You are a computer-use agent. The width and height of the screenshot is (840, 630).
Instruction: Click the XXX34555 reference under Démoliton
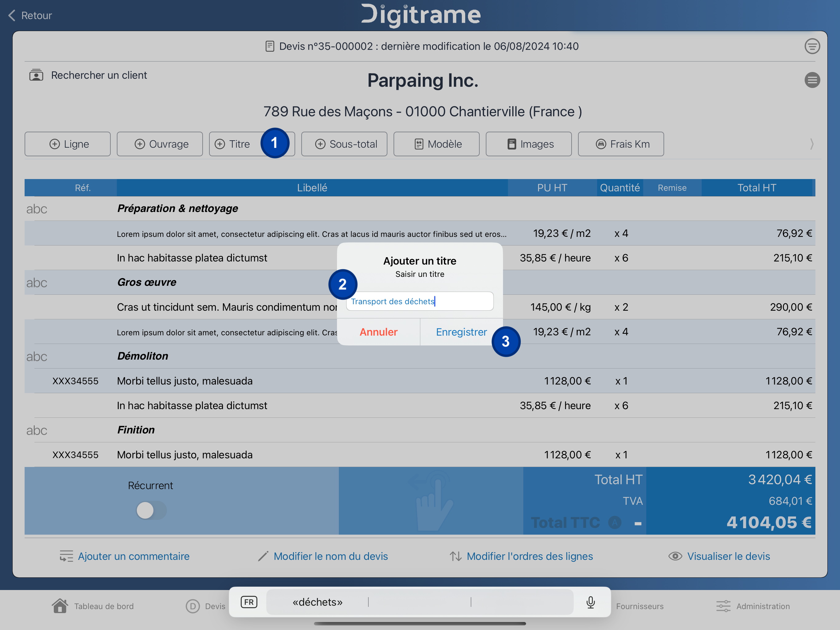(x=76, y=381)
